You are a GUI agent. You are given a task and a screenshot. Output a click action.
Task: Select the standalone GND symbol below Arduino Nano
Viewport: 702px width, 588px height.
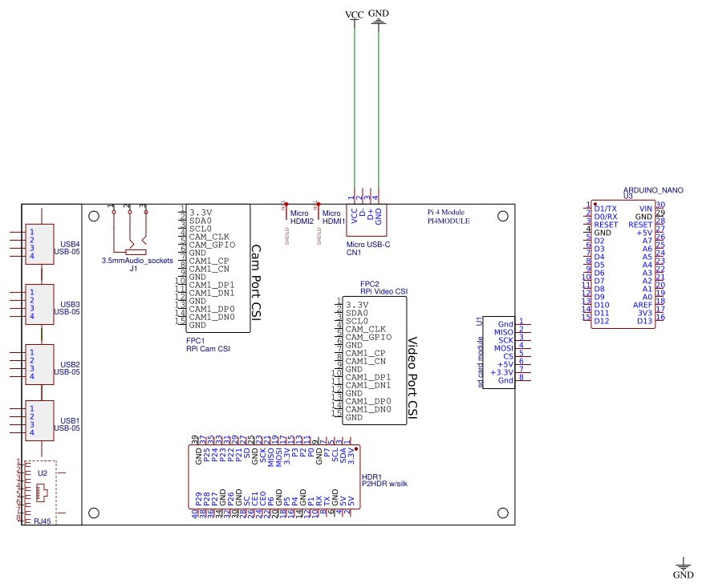point(684,568)
